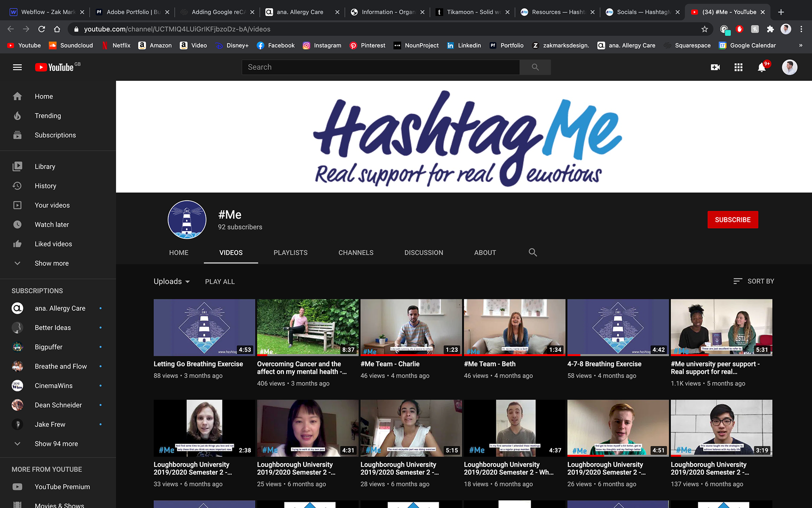Expand Show 94 more subscriptions
This screenshot has width=812, height=508.
(x=58, y=444)
